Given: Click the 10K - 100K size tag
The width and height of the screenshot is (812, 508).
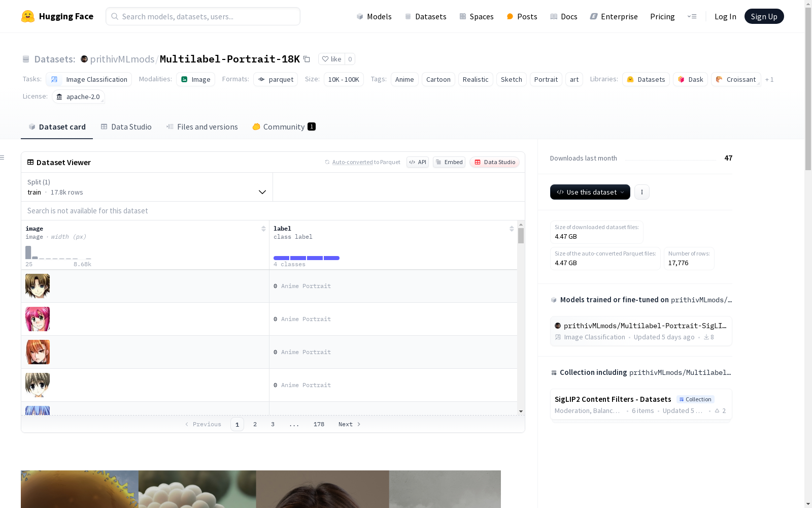Looking at the screenshot, I should 344,79.
